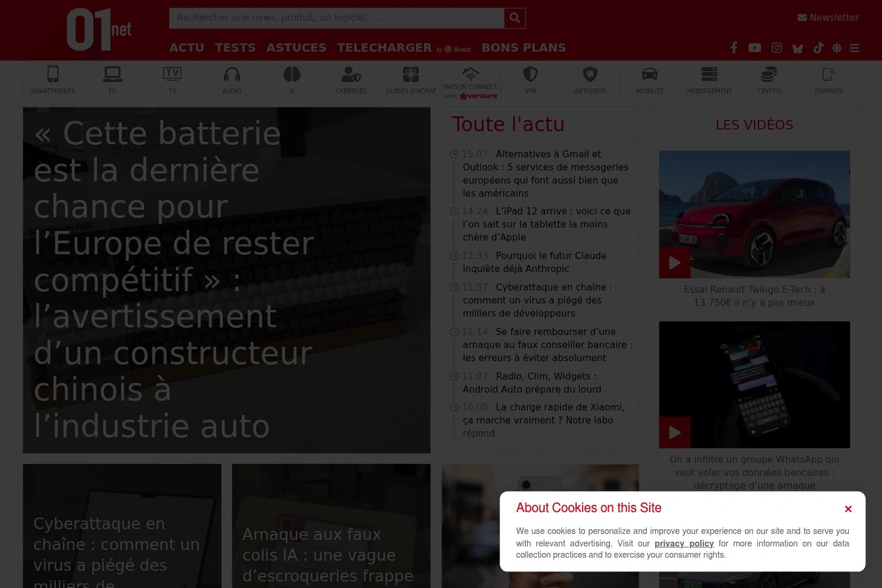This screenshot has width=882, height=588.
Task: Close the cookie notice with the X
Action: 848,509
